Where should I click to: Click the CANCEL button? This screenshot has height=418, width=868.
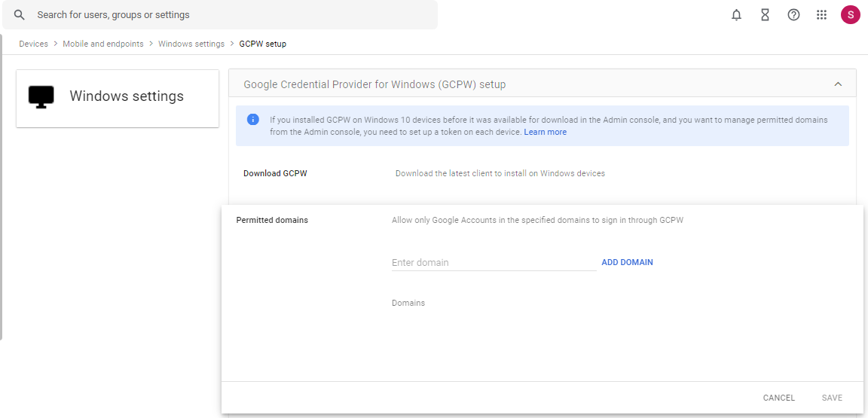point(779,398)
